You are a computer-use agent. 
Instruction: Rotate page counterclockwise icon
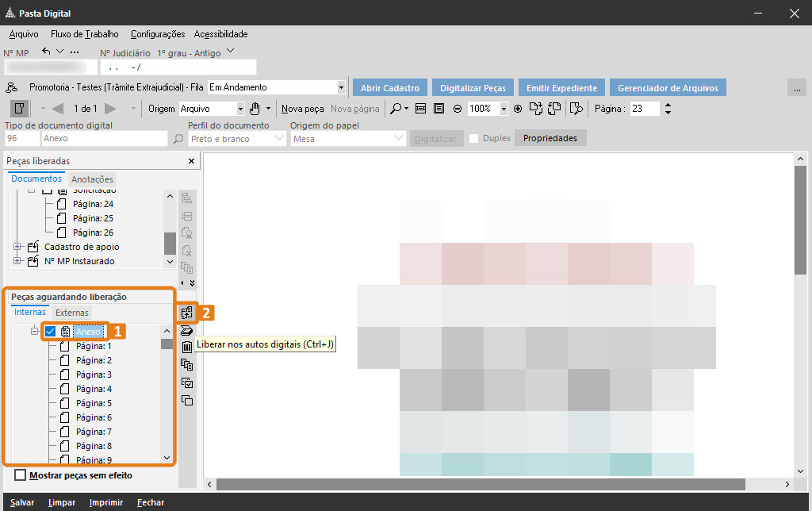pyautogui.click(x=554, y=109)
